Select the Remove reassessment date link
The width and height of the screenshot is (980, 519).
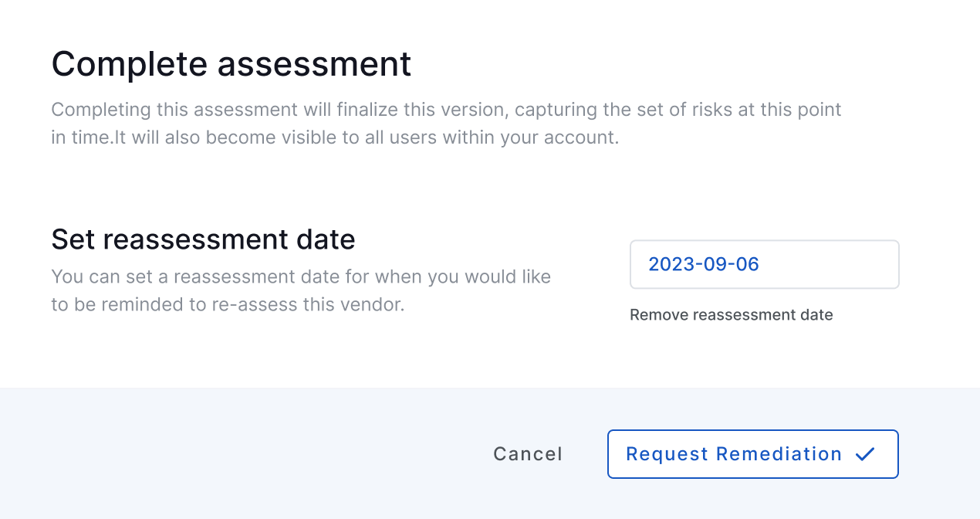732,314
